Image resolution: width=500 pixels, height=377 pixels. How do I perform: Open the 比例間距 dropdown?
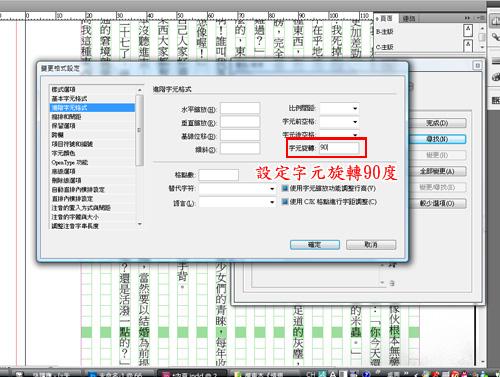339,108
